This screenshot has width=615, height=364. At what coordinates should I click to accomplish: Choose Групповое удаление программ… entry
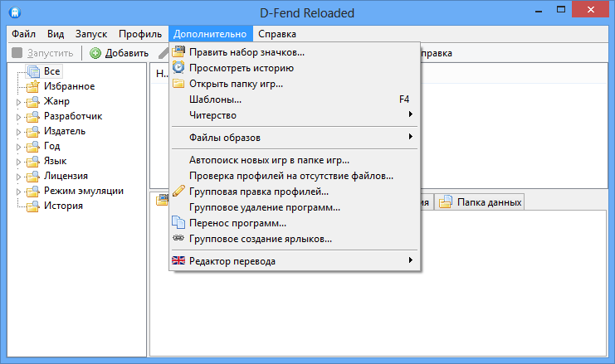264,207
